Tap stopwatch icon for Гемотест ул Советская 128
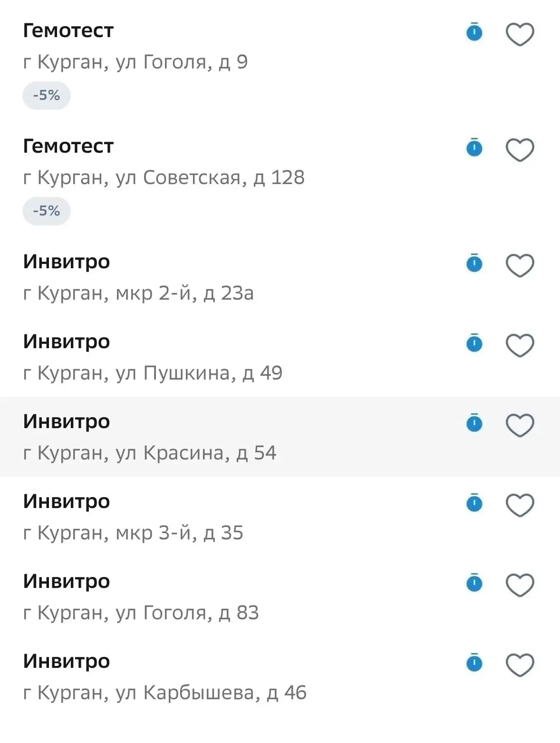The image size is (560, 743). tap(474, 147)
